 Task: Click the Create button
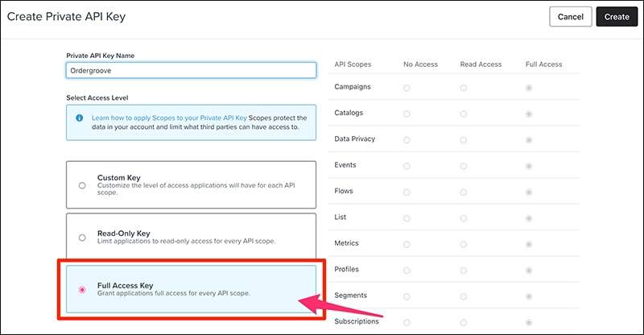[616, 16]
